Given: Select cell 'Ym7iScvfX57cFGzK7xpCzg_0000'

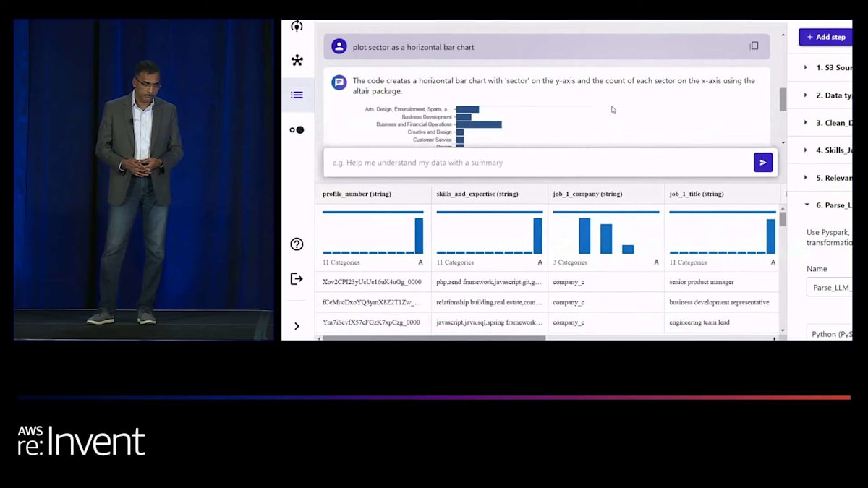Looking at the screenshot, I should pyautogui.click(x=373, y=322).
